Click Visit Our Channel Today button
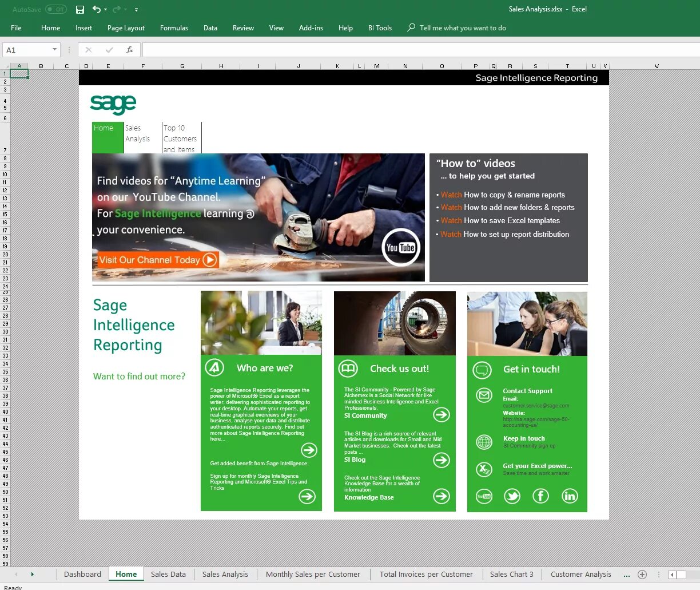Image resolution: width=700 pixels, height=590 pixels. [158, 260]
